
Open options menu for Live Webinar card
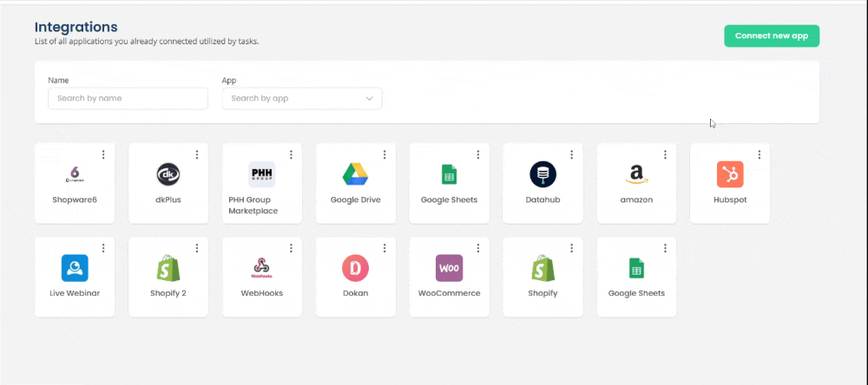click(x=103, y=248)
